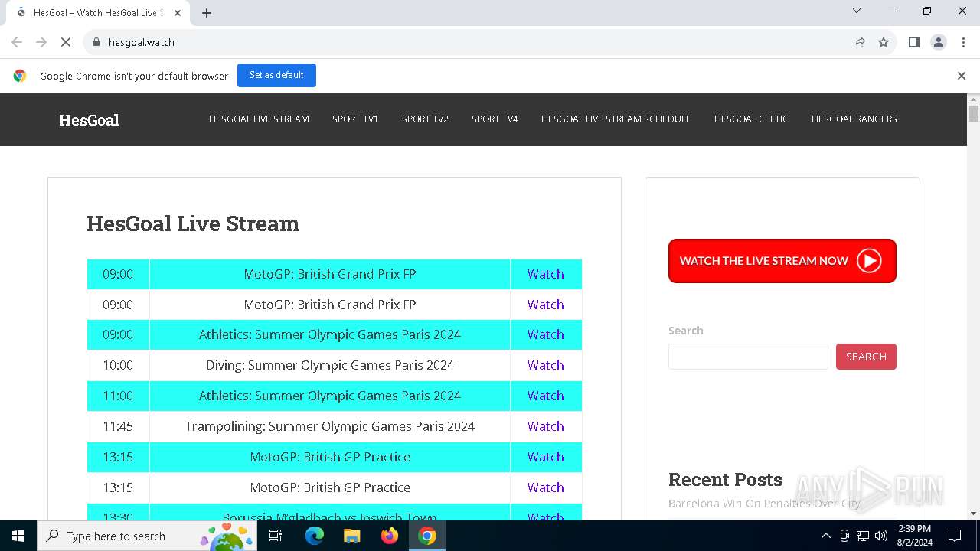Click the HesGoal Live Stream heading
980x551 pixels.
point(193,223)
